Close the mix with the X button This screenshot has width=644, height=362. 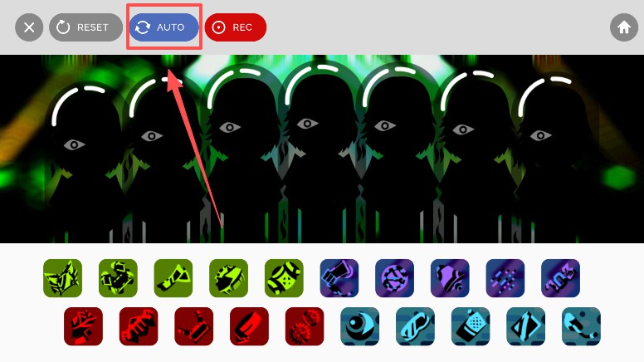click(29, 27)
